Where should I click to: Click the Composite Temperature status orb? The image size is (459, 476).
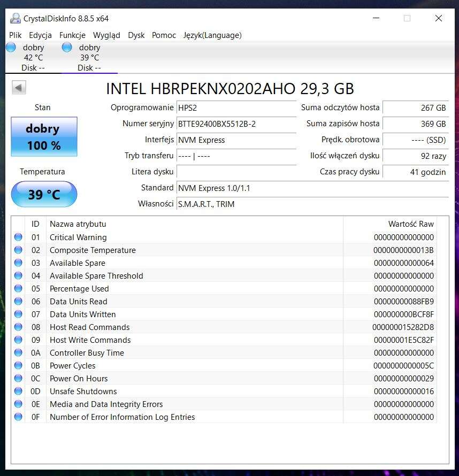pos(18,250)
